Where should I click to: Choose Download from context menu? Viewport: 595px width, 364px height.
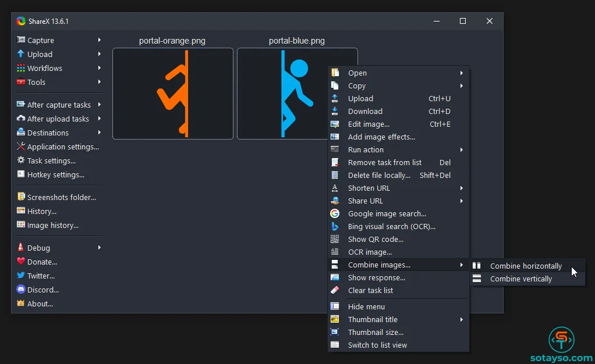click(x=398, y=111)
